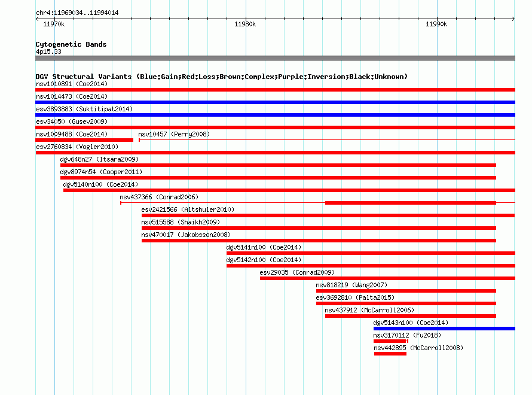532x395 pixels.
Task: Click the dgv5142n100 (Coe2014) label
Action: tap(264, 260)
